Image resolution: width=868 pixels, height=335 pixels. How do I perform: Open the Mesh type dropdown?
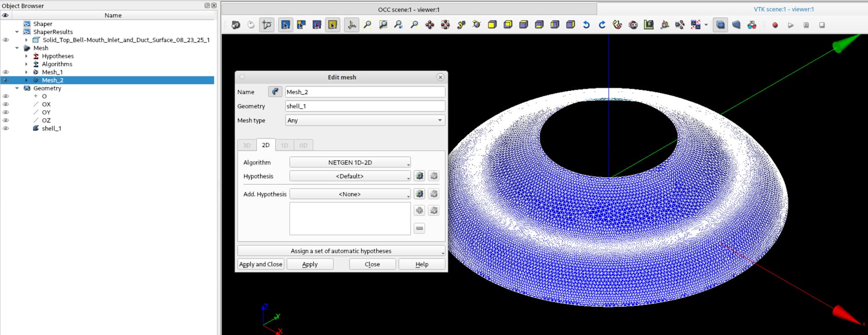(x=365, y=121)
